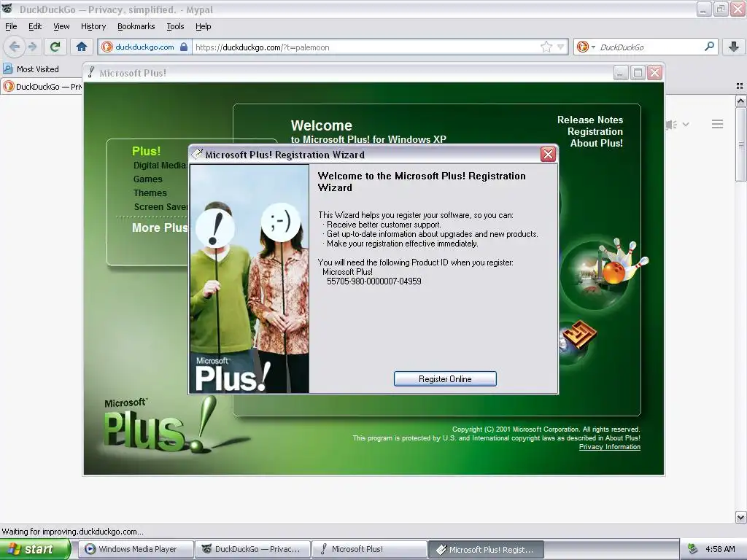This screenshot has width=747, height=560.
Task: Open the tab groups grid icon
Action: pyautogui.click(x=740, y=86)
